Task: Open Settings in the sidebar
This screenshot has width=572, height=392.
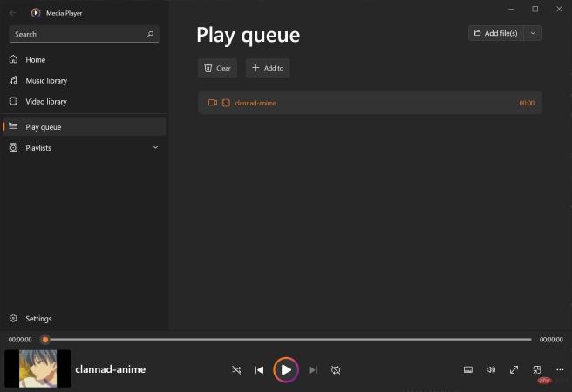Action: point(84,319)
